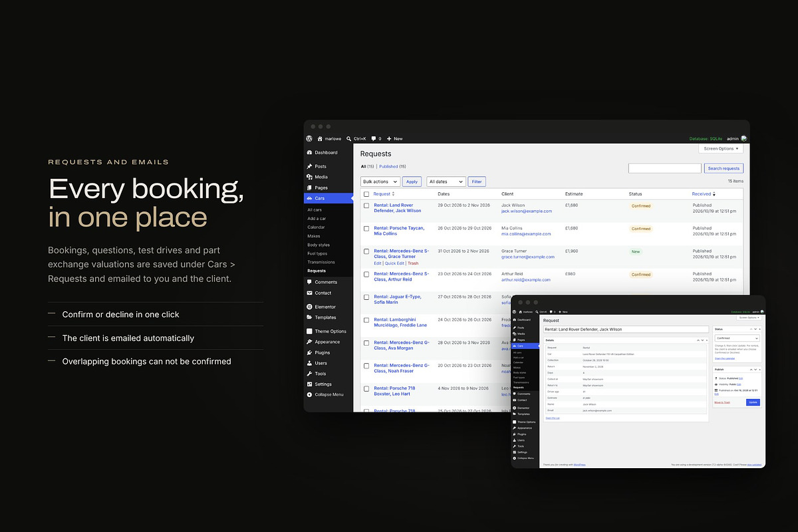798x532 pixels.
Task: Click Quick Edit under Grace Turner request
Action: 394,263
